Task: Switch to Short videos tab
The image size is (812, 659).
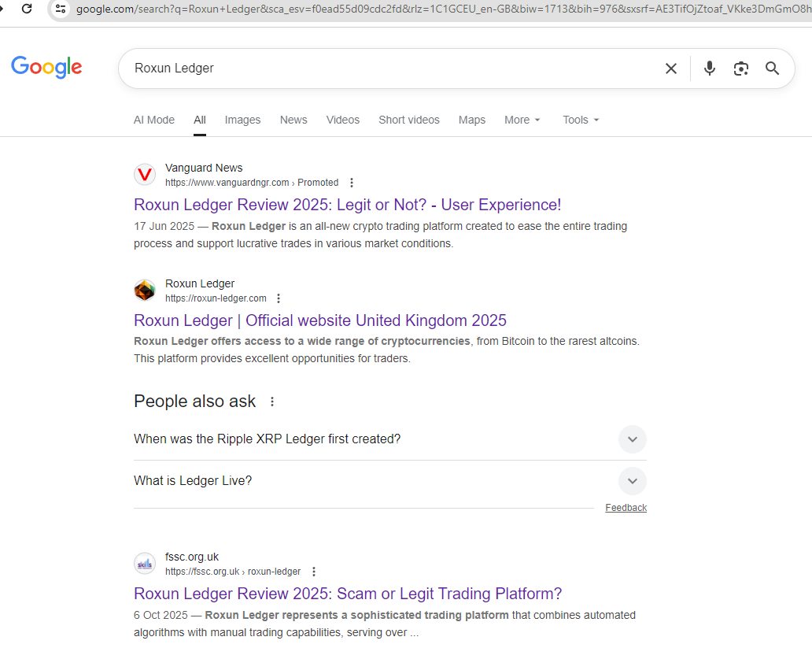Action: coord(409,120)
